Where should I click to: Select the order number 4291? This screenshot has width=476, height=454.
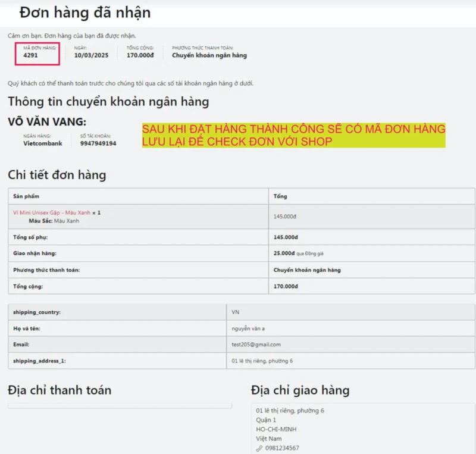pos(31,55)
